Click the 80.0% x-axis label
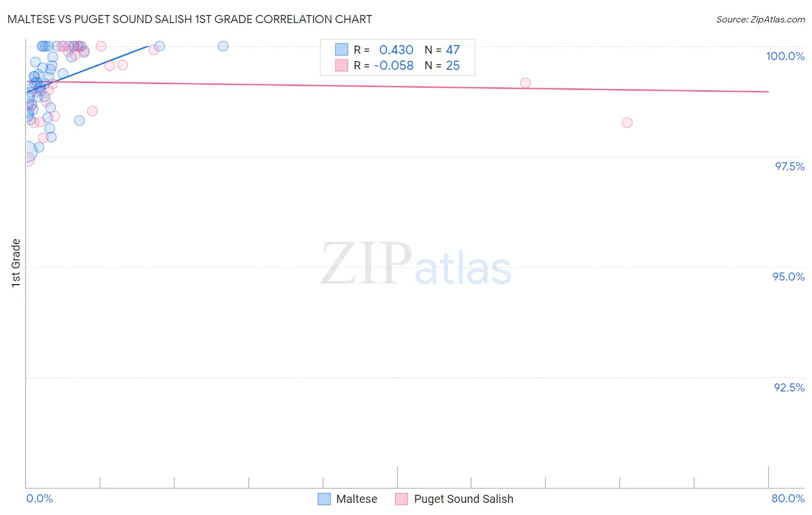Image resolution: width=812 pixels, height=515 pixels. (x=788, y=498)
